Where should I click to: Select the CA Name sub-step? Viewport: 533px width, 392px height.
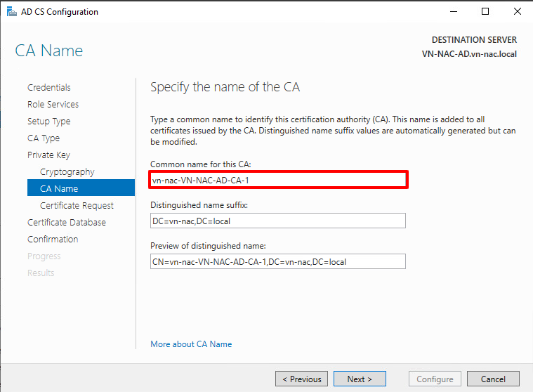coord(59,189)
